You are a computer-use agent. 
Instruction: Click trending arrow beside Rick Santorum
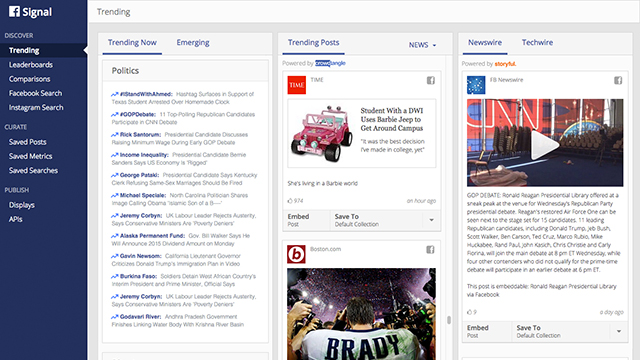pyautogui.click(x=115, y=135)
